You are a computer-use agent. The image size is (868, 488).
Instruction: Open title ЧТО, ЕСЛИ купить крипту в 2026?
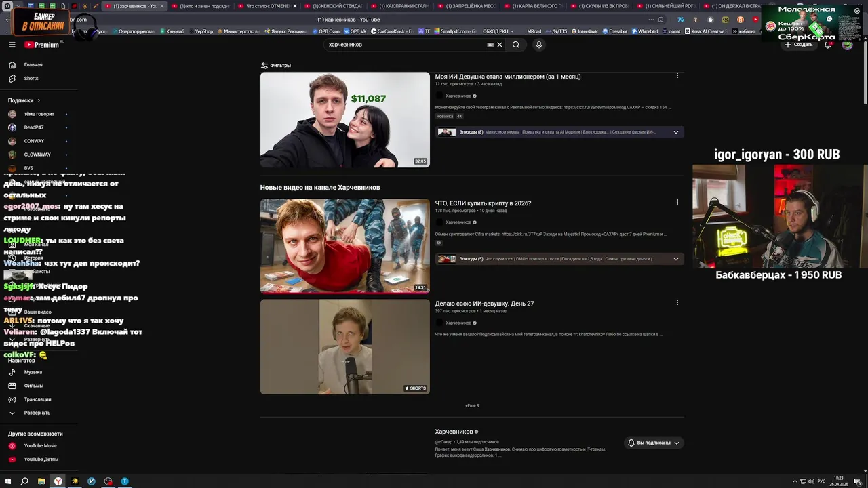pos(483,203)
